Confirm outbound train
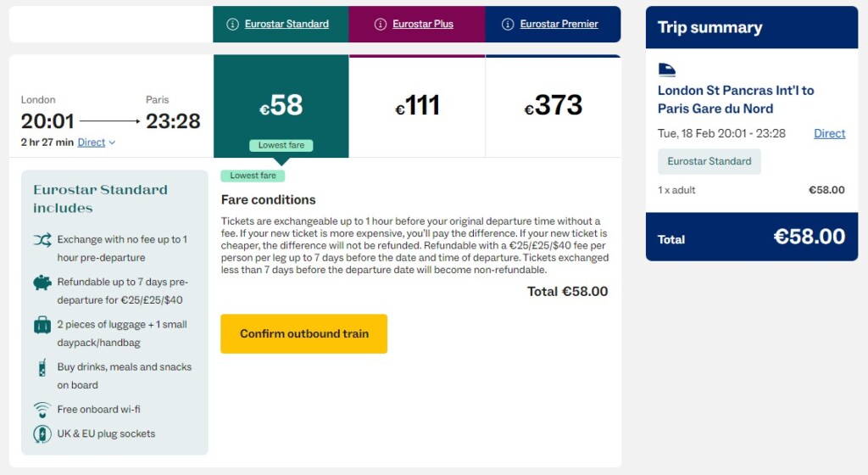 [304, 334]
